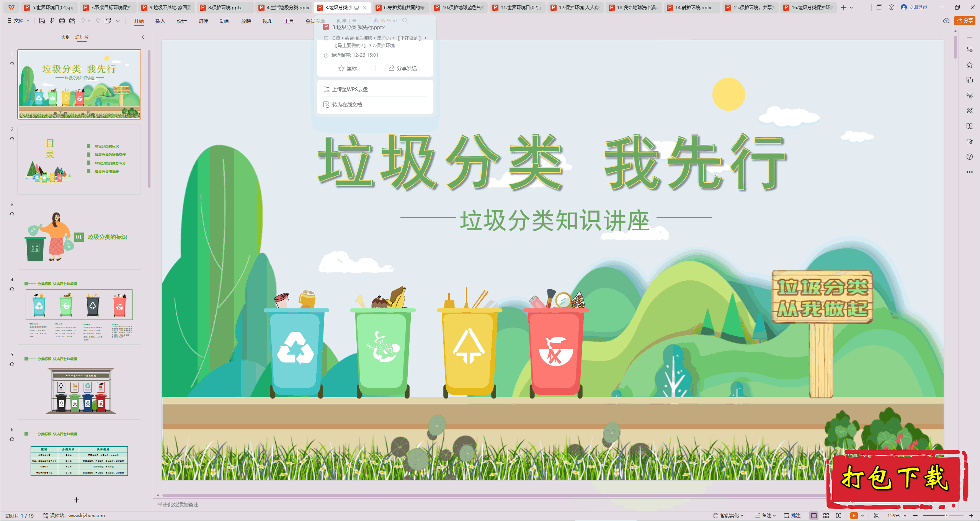The image size is (980, 521).
Task: Open the 159% zoom level dropdown
Action: 897,516
